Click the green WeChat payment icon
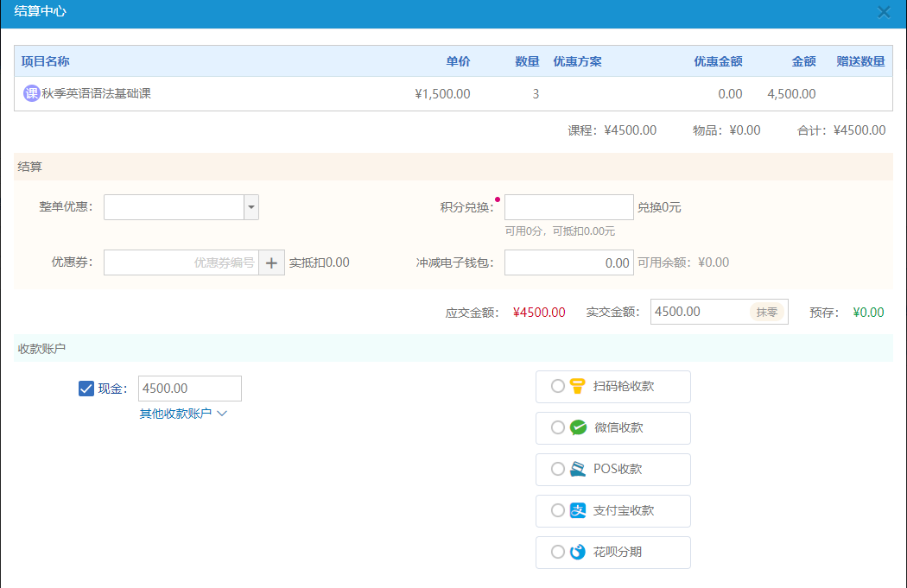Viewport: 907px width, 588px height. tap(578, 428)
